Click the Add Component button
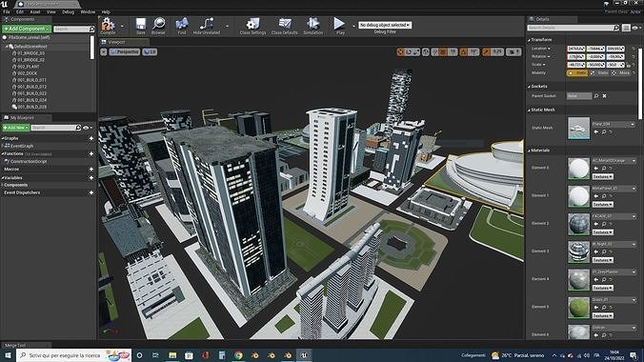 [27, 29]
